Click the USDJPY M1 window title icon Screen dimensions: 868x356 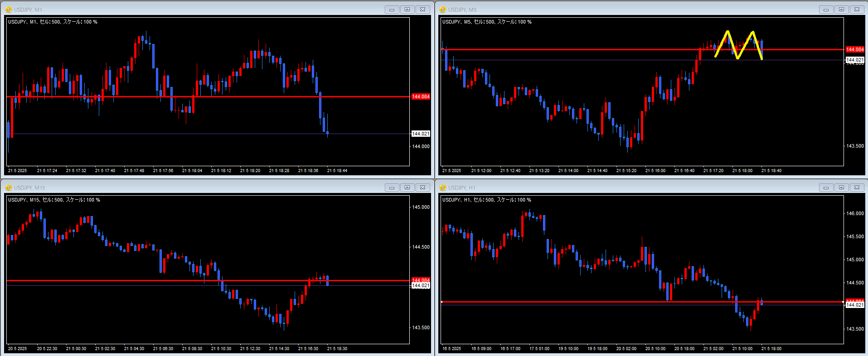9,10
